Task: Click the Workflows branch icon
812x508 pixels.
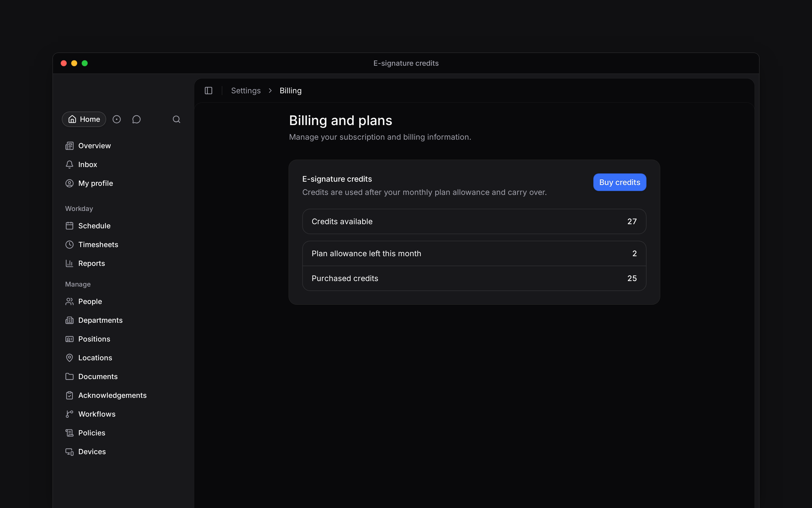Action: (x=70, y=414)
